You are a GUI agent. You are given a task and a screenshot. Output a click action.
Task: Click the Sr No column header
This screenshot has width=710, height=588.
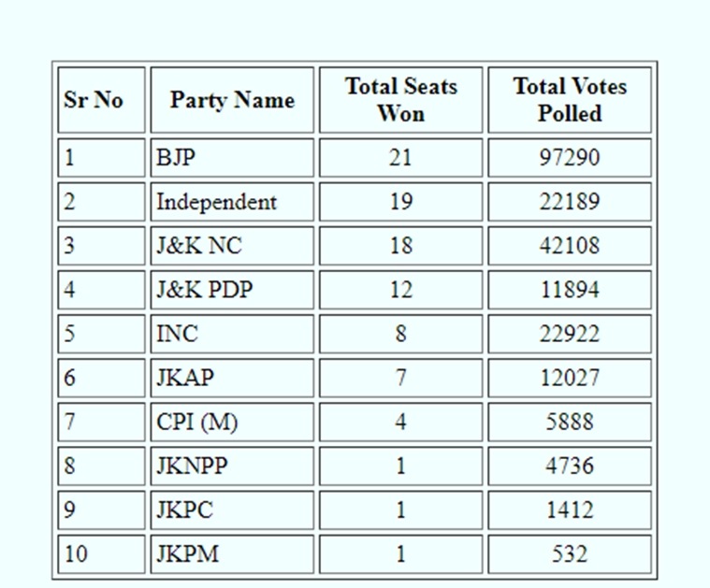click(94, 100)
